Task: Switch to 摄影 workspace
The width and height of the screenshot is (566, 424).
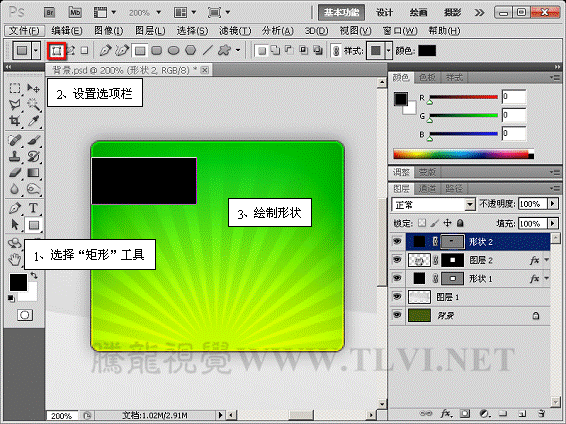Action: tap(452, 13)
